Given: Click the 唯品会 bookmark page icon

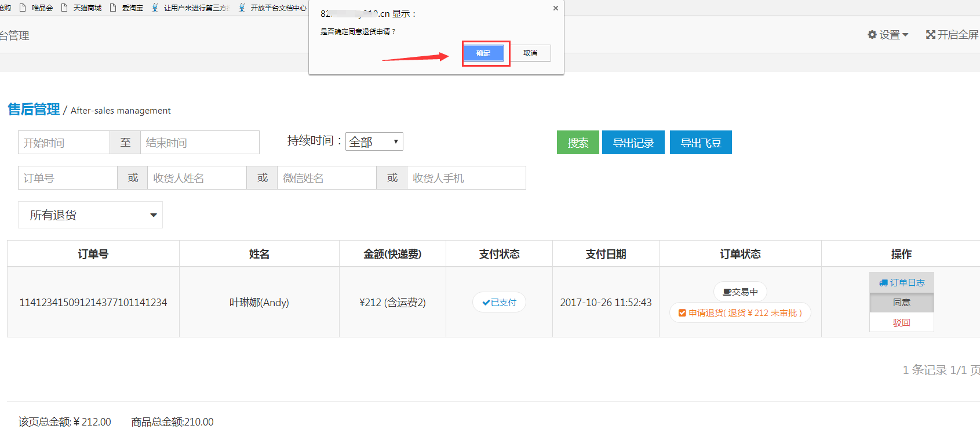Looking at the screenshot, I should click(23, 8).
